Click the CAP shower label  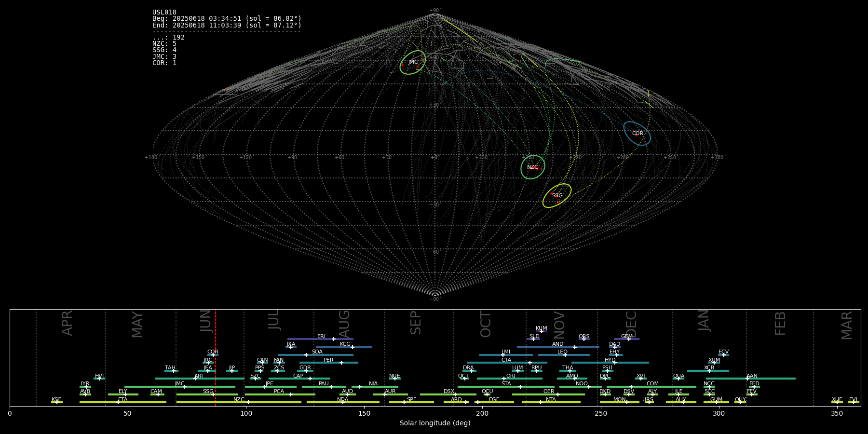point(298,376)
